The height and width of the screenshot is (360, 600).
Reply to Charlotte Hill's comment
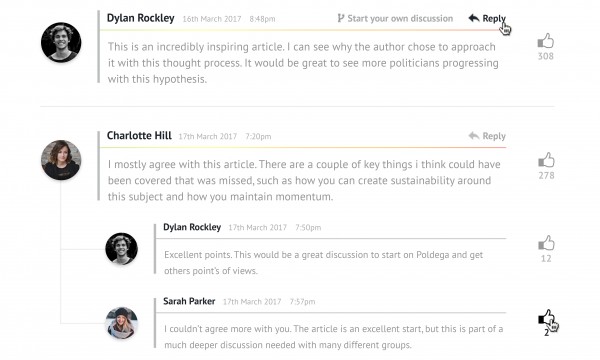pos(487,136)
